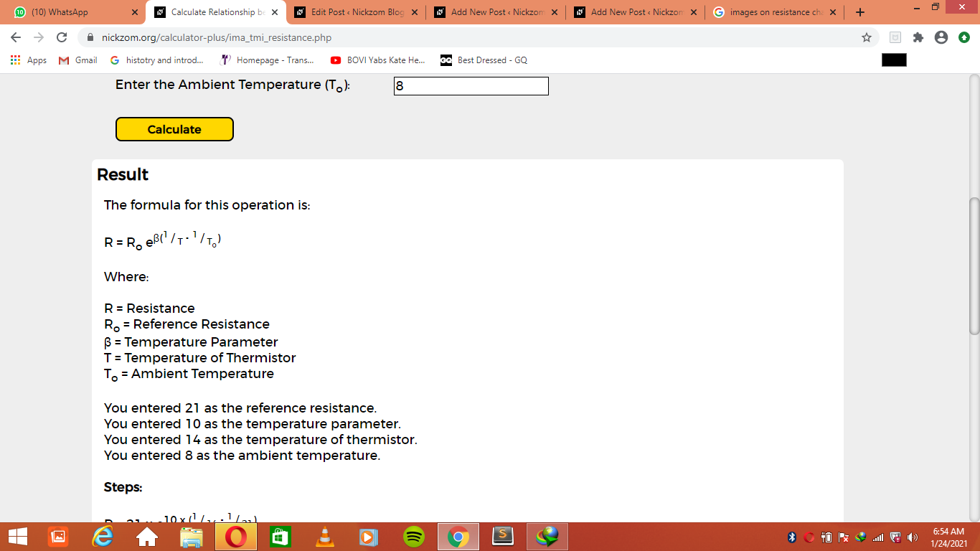This screenshot has width=980, height=551.
Task: Open the Chrome profile avatar icon
Action: pos(941,37)
